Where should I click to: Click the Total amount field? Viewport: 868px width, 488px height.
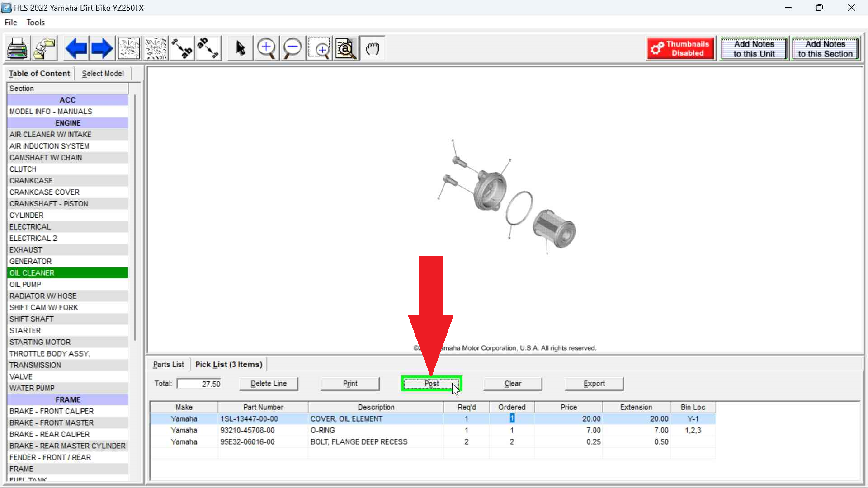[x=199, y=384]
